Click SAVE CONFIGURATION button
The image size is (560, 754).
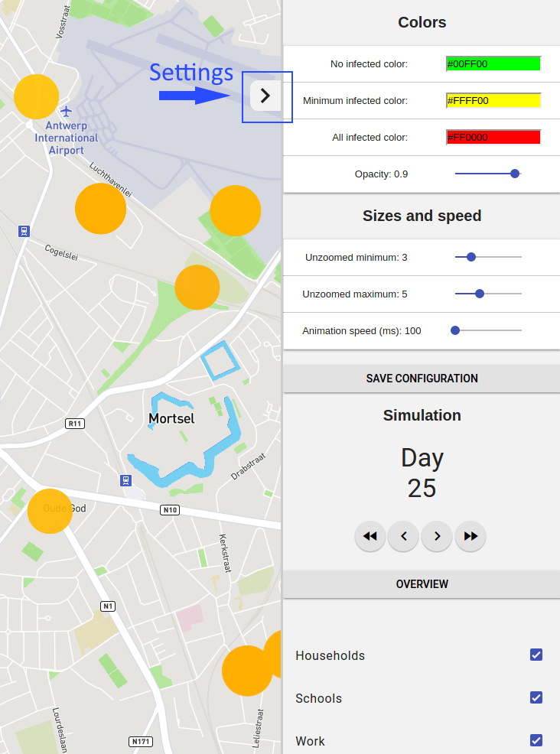pos(422,379)
